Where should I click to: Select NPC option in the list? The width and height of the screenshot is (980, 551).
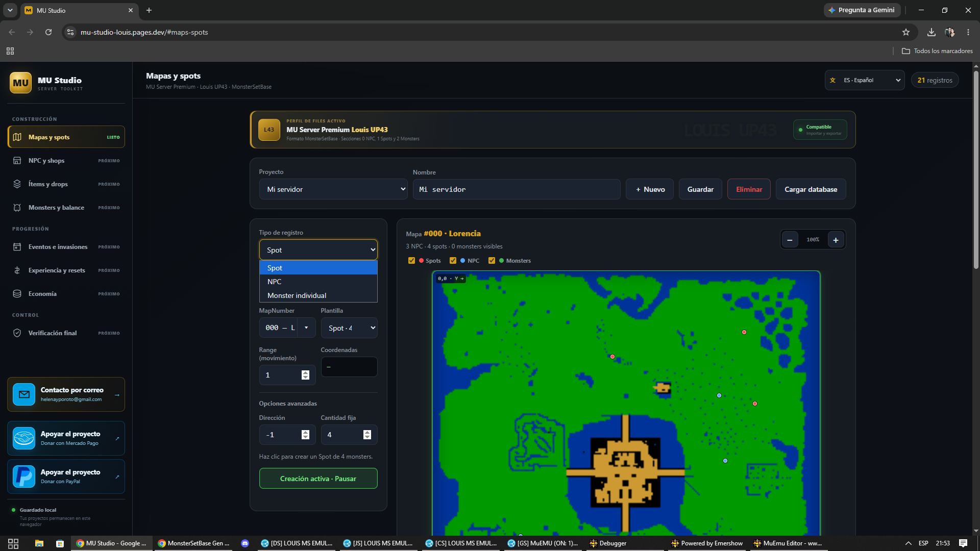(318, 282)
